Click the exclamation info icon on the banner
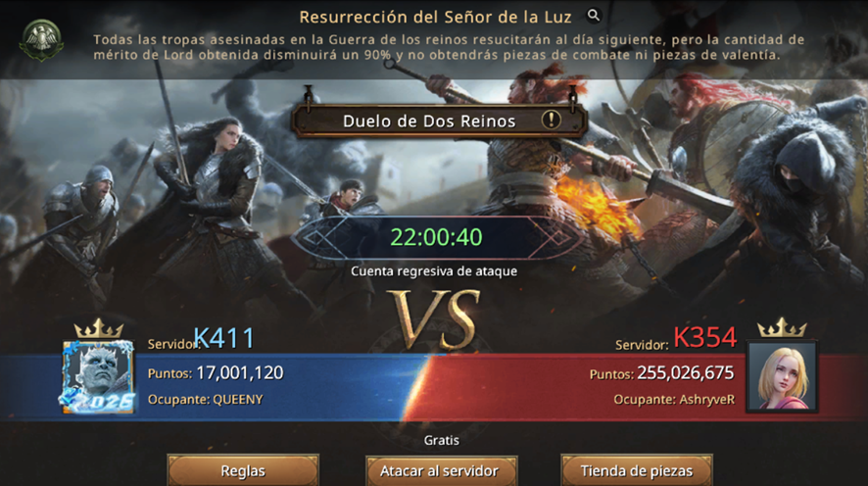The width and height of the screenshot is (868, 486). point(551,120)
